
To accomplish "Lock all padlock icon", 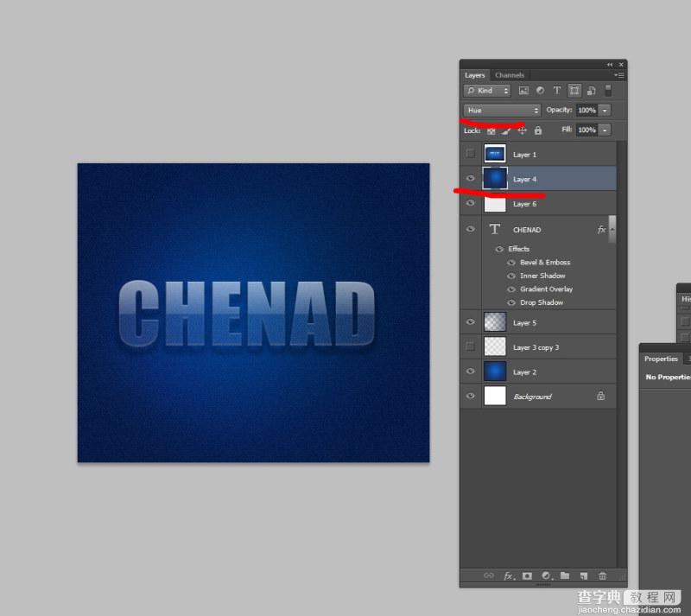I will (x=537, y=130).
